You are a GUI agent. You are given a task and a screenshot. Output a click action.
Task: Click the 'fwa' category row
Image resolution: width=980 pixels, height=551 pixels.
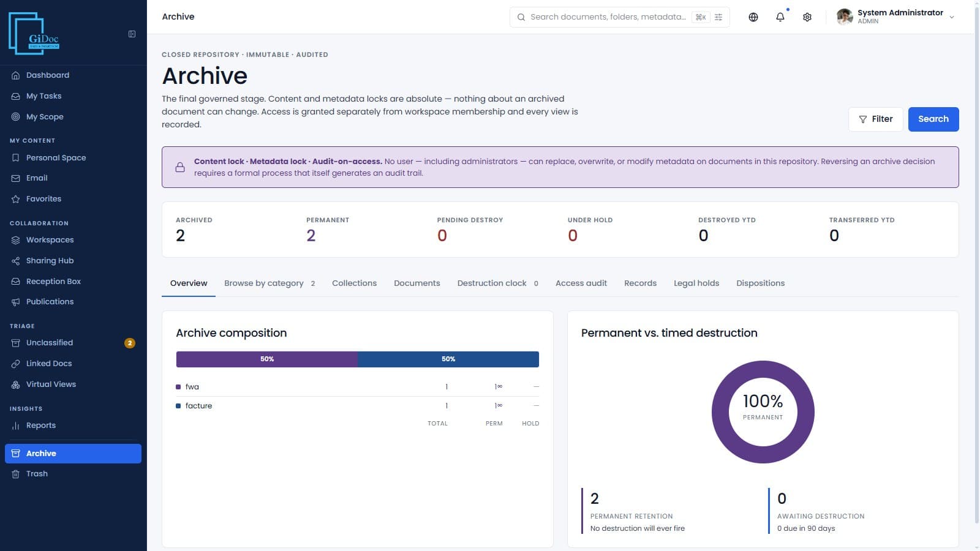pyautogui.click(x=358, y=387)
